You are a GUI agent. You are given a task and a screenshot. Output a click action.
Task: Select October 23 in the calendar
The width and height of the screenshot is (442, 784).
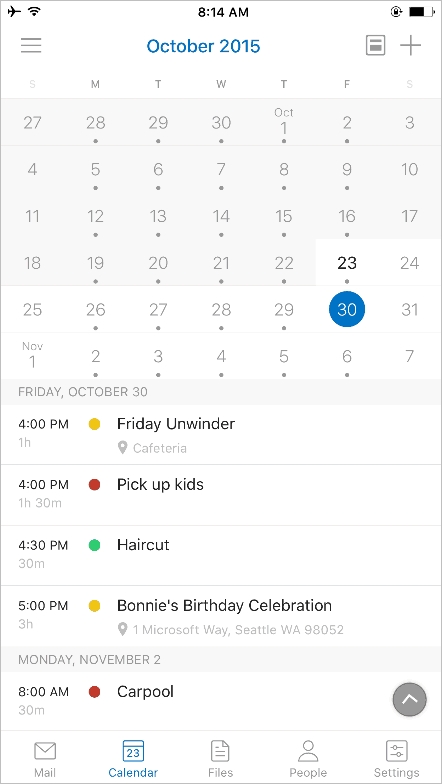[346, 262]
